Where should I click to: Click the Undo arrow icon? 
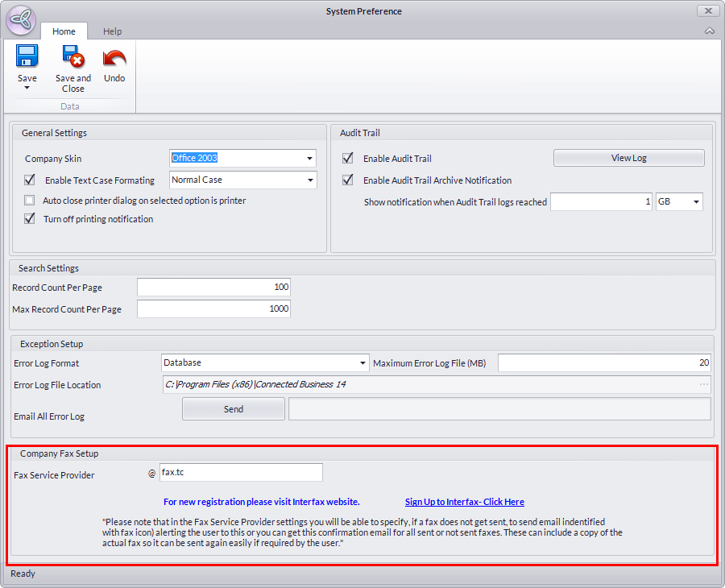point(114,58)
